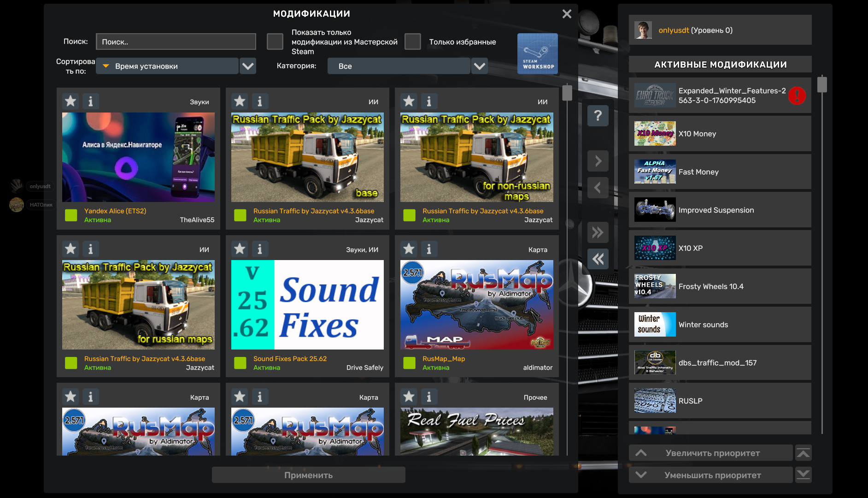Open the sort by installation time dropdown
Viewport: 868px width, 498px height.
click(168, 66)
